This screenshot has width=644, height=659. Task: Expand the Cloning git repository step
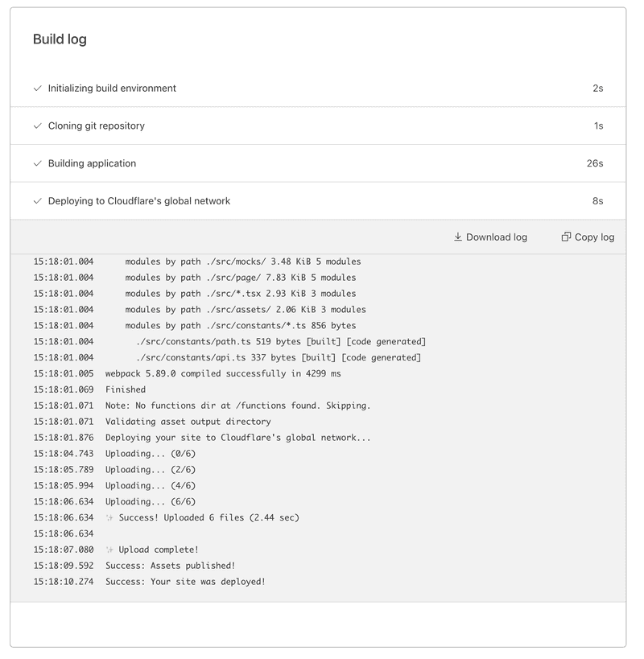click(x=97, y=126)
